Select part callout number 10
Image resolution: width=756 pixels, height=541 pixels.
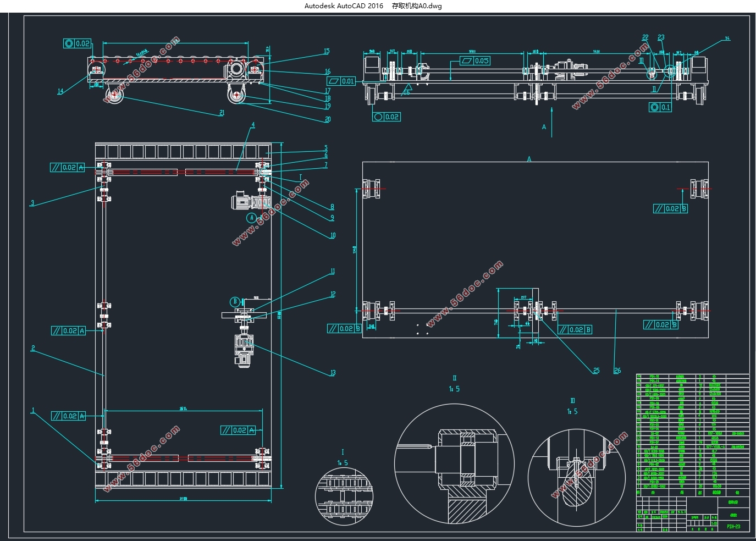333,235
